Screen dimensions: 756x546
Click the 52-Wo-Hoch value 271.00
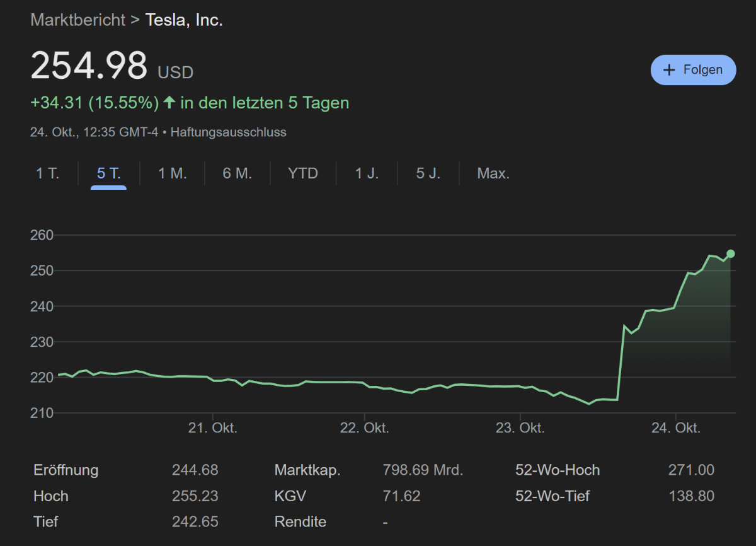pyautogui.click(x=691, y=470)
